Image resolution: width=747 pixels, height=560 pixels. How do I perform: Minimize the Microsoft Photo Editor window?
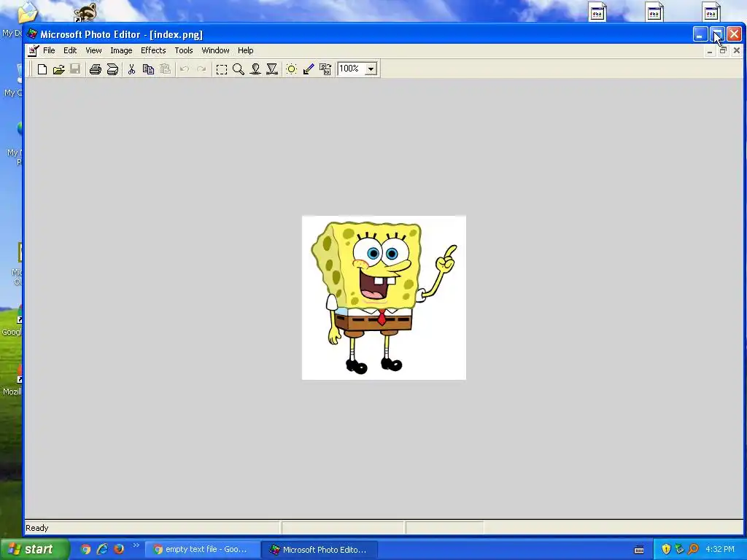point(700,34)
